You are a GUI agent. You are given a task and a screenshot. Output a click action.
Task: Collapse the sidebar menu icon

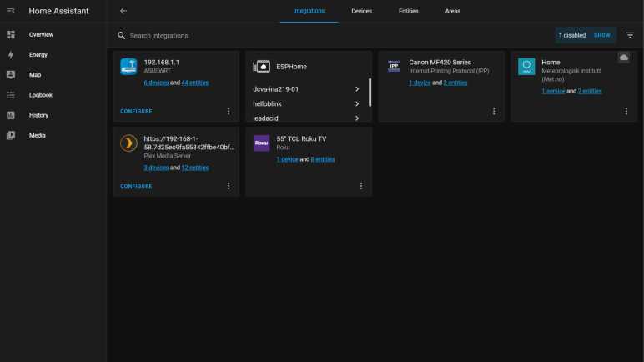11,11
